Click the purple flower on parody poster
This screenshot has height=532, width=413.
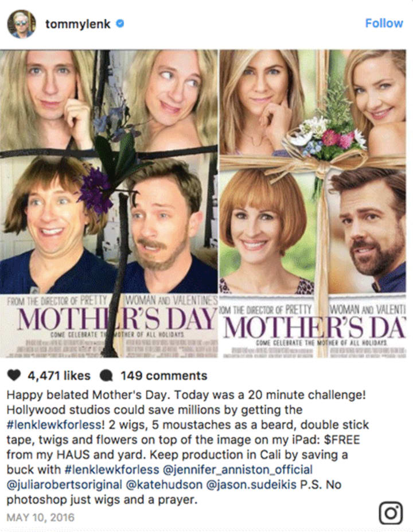[x=95, y=191]
